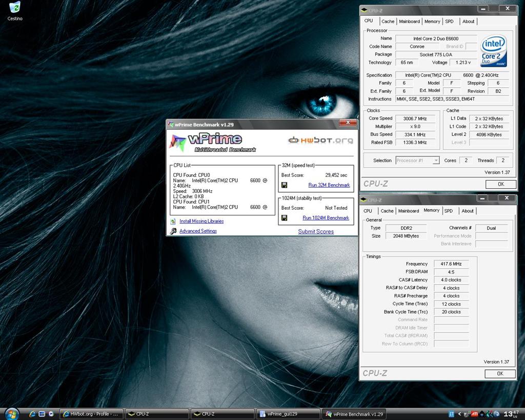Click the FSB:DRAM 4:5 value
This screenshot has width=525, height=420.
click(x=451, y=272)
